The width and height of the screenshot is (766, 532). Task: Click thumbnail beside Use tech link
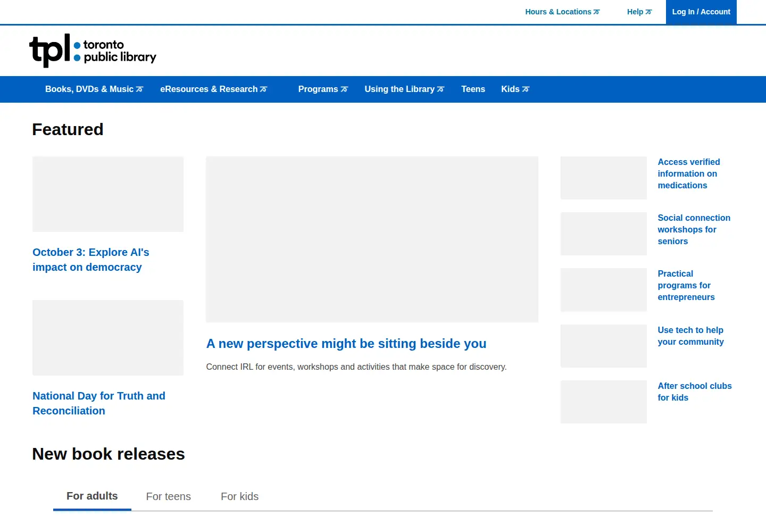pos(604,346)
